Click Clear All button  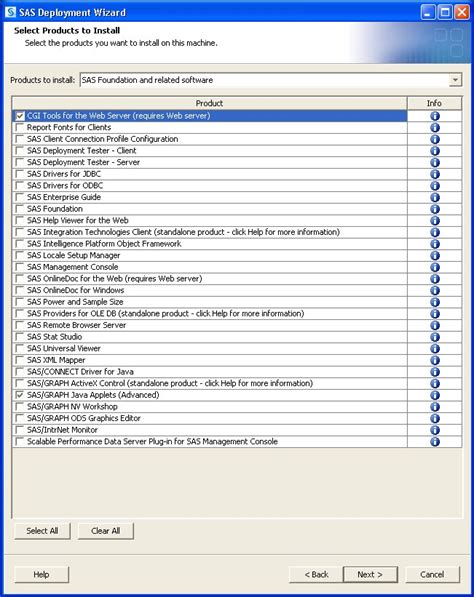(x=105, y=531)
